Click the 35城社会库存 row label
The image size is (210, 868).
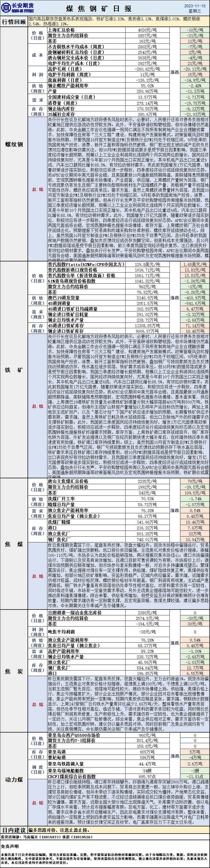(61, 114)
